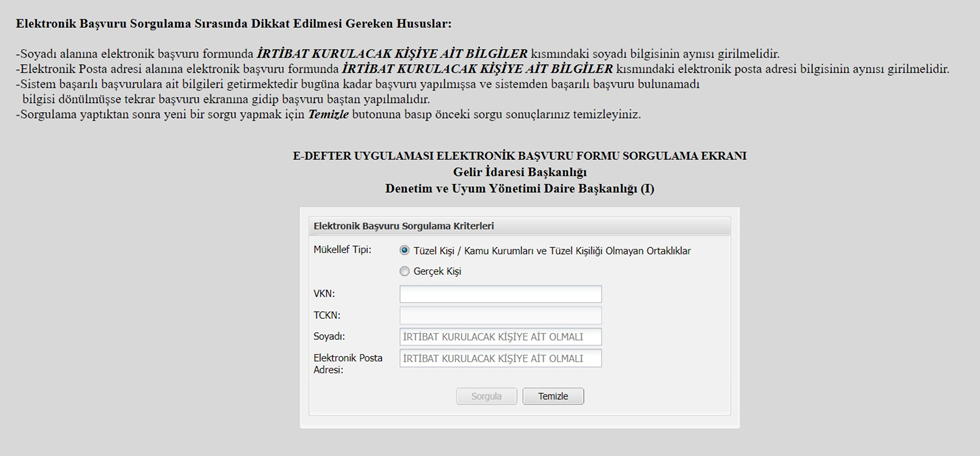Focus the TCKN text box

pos(500,316)
